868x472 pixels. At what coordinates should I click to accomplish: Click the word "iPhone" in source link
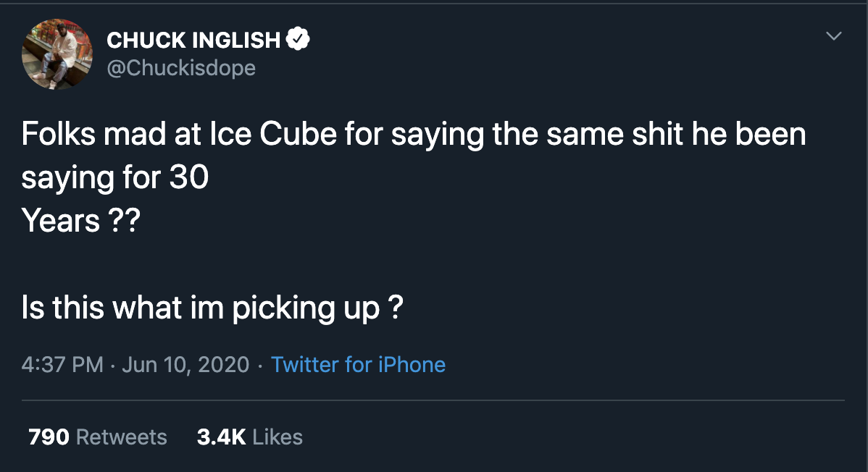tap(411, 364)
